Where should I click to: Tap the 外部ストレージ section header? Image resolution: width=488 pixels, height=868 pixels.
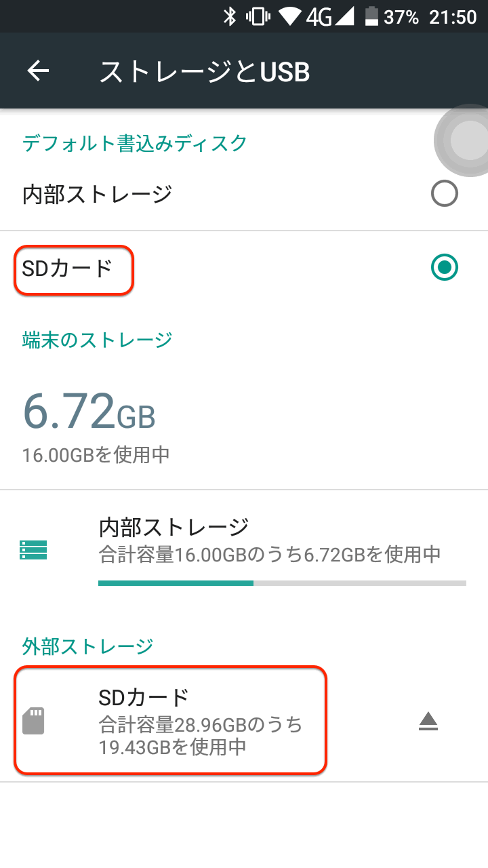pyautogui.click(x=88, y=646)
